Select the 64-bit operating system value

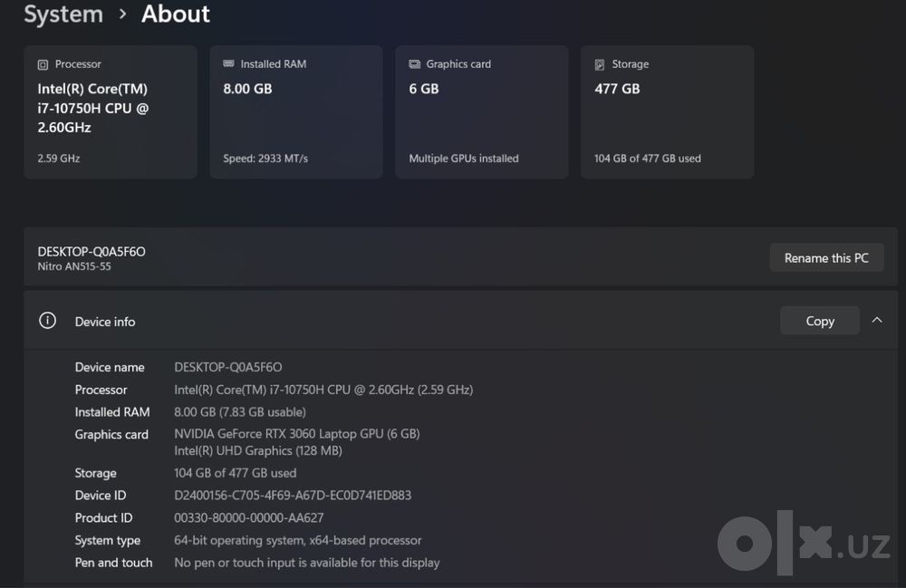[297, 541]
